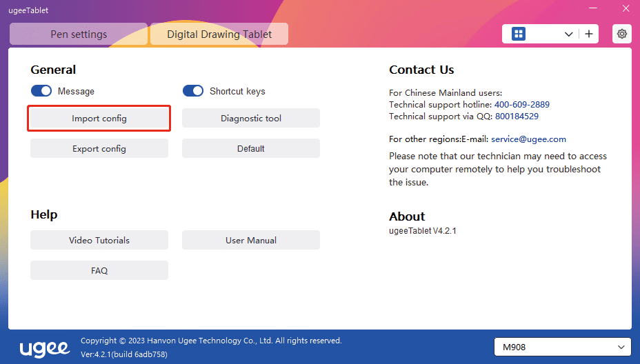Toggle the Shortcut keys switch
Image resolution: width=640 pixels, height=364 pixels.
pos(192,90)
